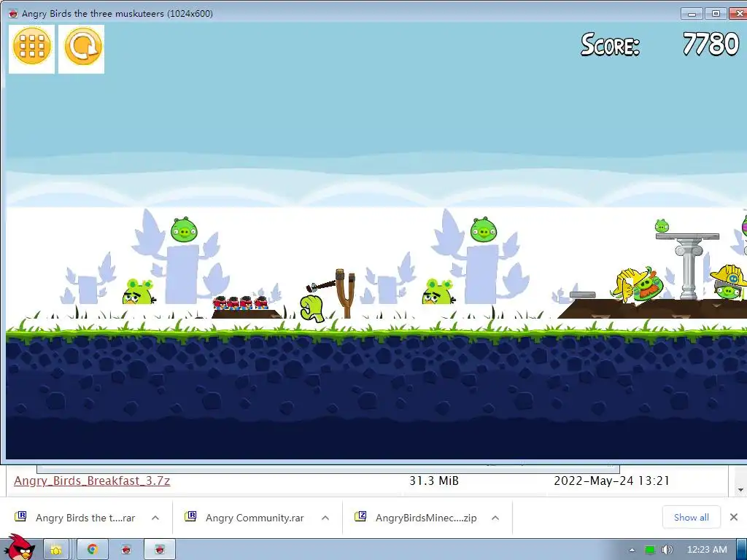Click the helmet pig in green coat
Screen dimensions: 747x560
click(x=638, y=285)
